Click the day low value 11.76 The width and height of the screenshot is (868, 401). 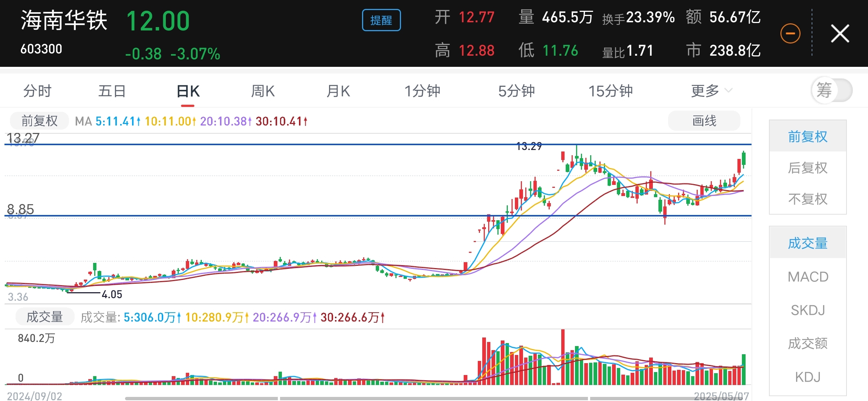point(560,50)
